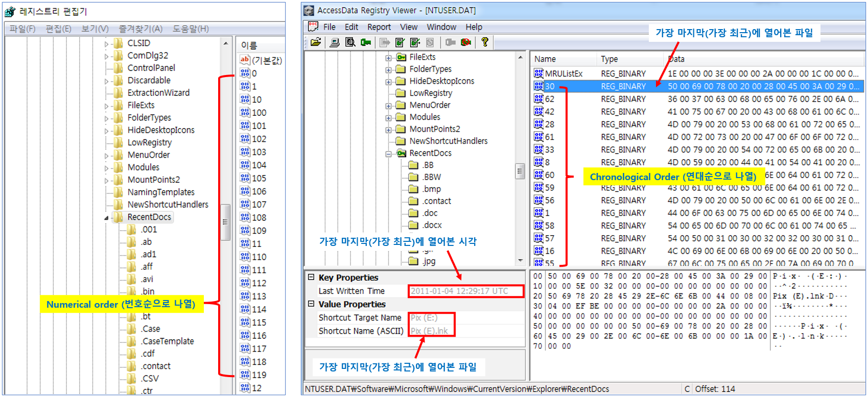868x398 pixels.
Task: Click the Registry Viewer title bar app icon
Action: coord(309,10)
